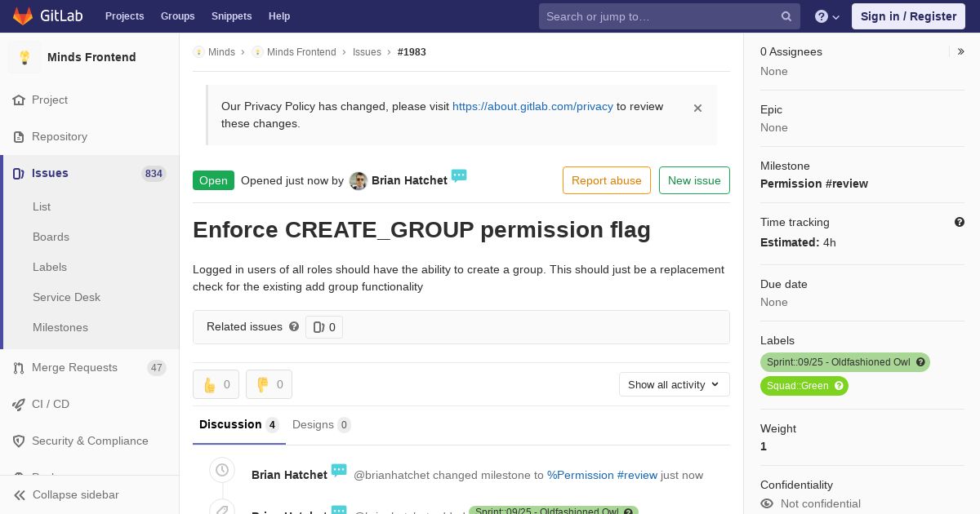The height and width of the screenshot is (514, 980).
Task: Open Show all activity dropdown
Action: point(675,384)
